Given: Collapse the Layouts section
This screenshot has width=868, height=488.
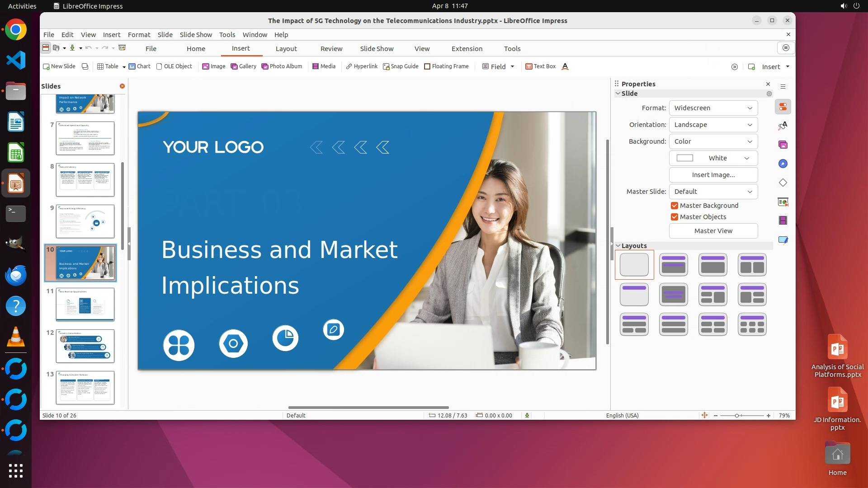Looking at the screenshot, I should [x=618, y=246].
